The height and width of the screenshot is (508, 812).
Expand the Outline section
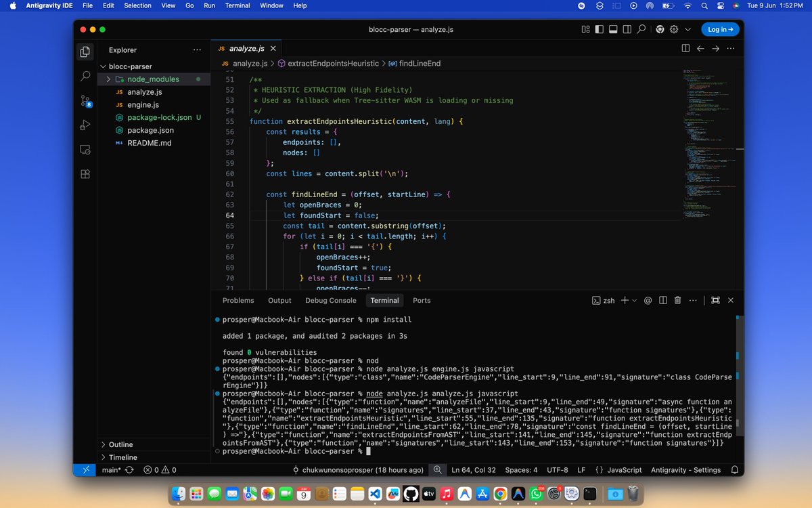click(x=120, y=444)
